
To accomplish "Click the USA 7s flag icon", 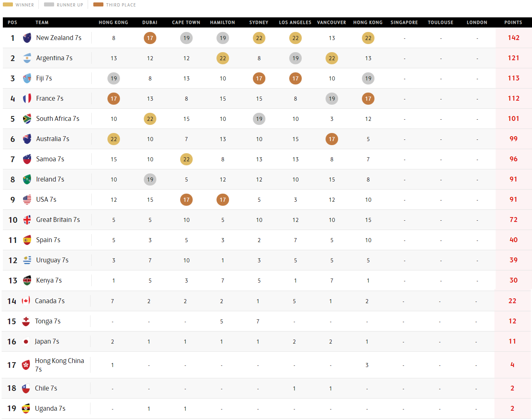I will (27, 200).
